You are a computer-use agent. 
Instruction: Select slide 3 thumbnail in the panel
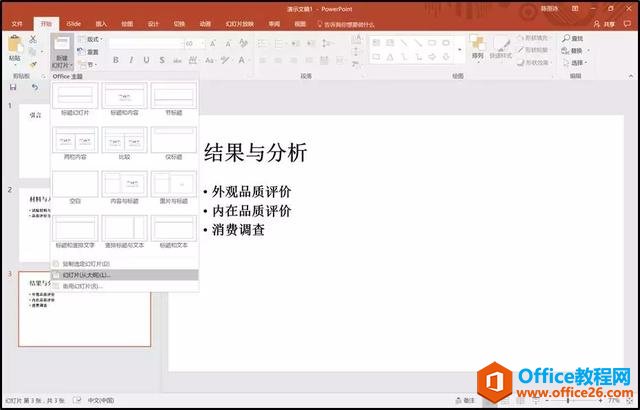(x=84, y=309)
